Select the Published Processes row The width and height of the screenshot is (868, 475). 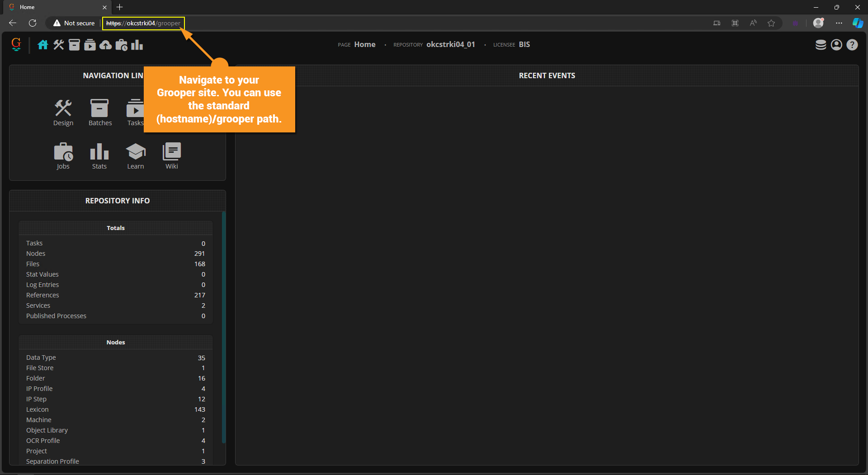[x=116, y=316]
